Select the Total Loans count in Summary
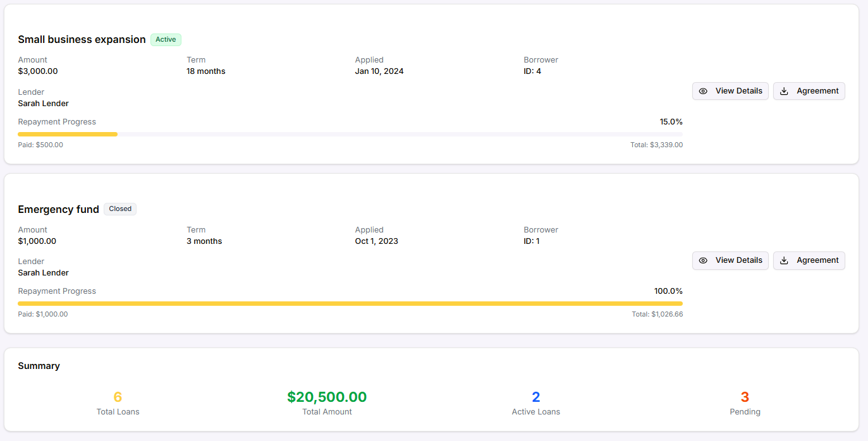Viewport: 868px width, 441px height. tap(118, 397)
